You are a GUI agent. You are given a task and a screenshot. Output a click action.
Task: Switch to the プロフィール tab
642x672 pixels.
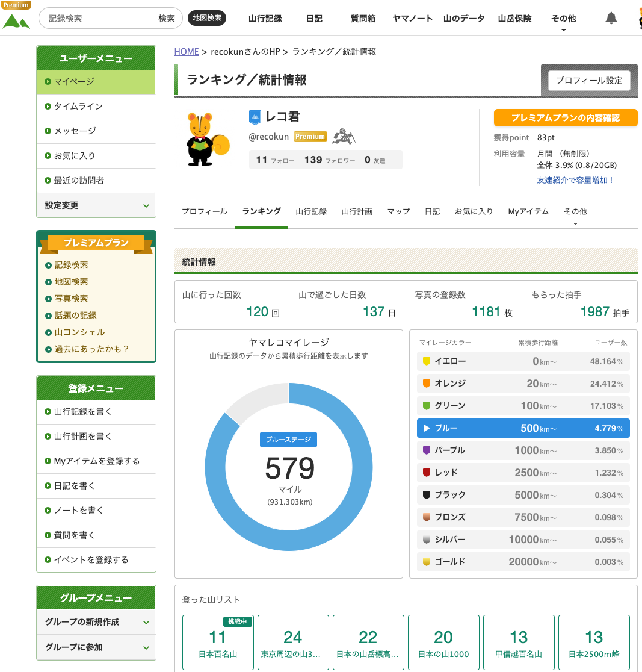pyautogui.click(x=205, y=211)
